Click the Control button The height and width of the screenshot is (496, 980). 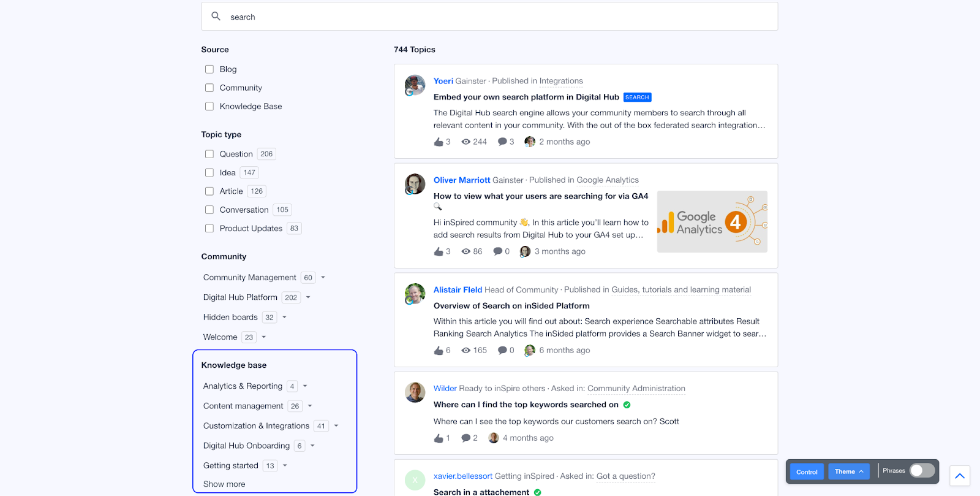(807, 471)
